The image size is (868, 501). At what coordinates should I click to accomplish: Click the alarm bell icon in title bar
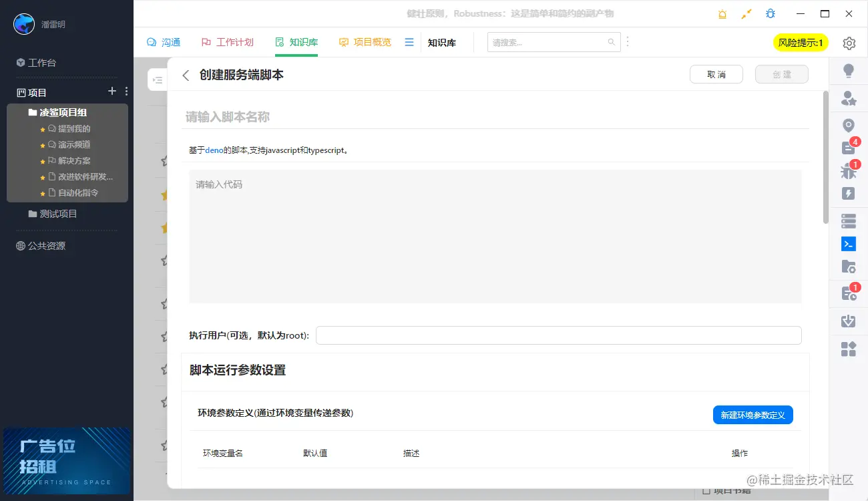(x=722, y=14)
